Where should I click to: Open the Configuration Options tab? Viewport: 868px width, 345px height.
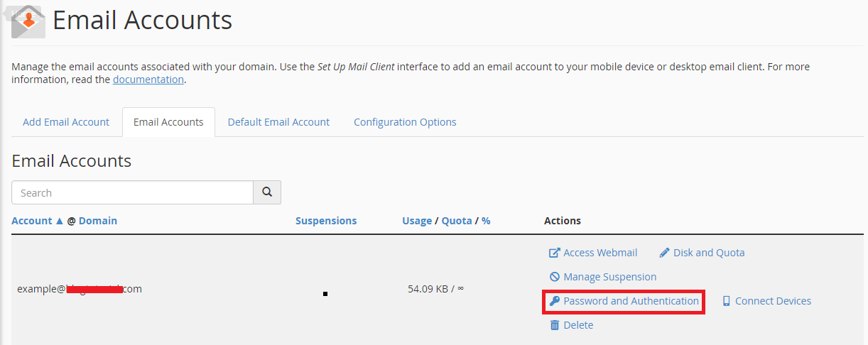[x=405, y=122]
